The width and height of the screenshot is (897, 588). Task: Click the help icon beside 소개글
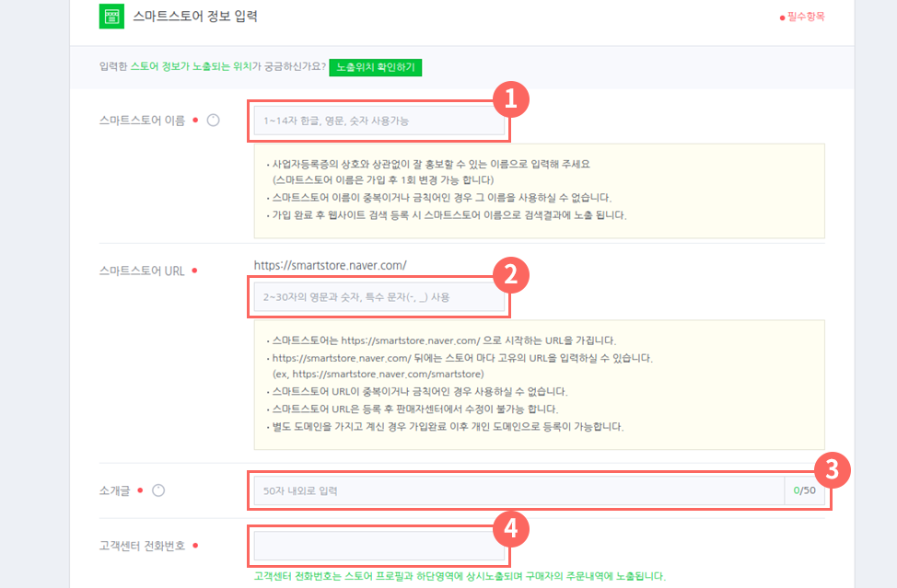click(x=158, y=490)
